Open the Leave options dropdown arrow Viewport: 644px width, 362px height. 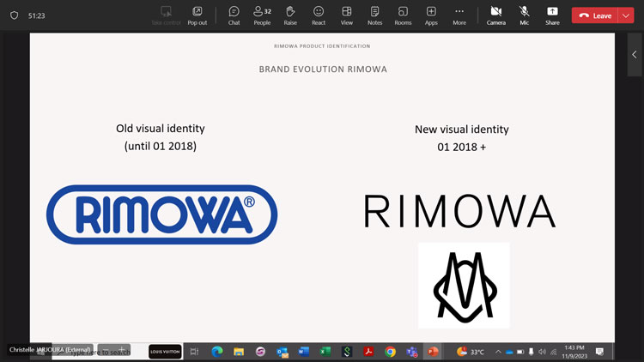[x=625, y=15]
